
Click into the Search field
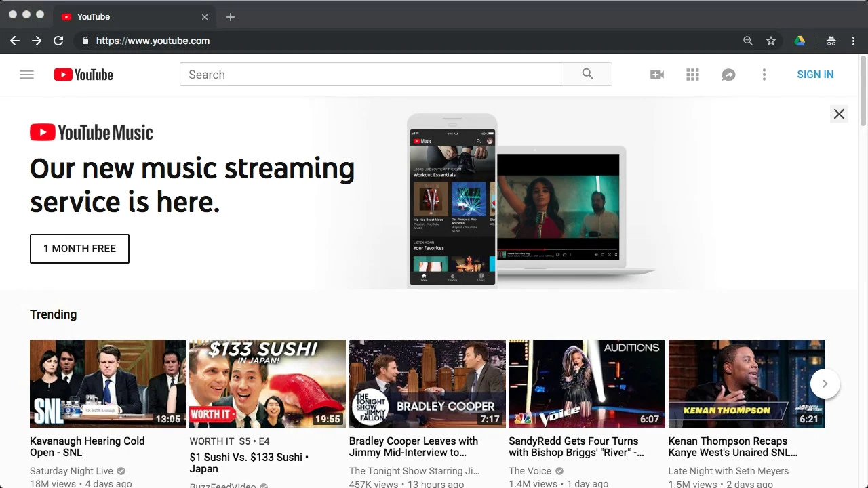coord(372,75)
